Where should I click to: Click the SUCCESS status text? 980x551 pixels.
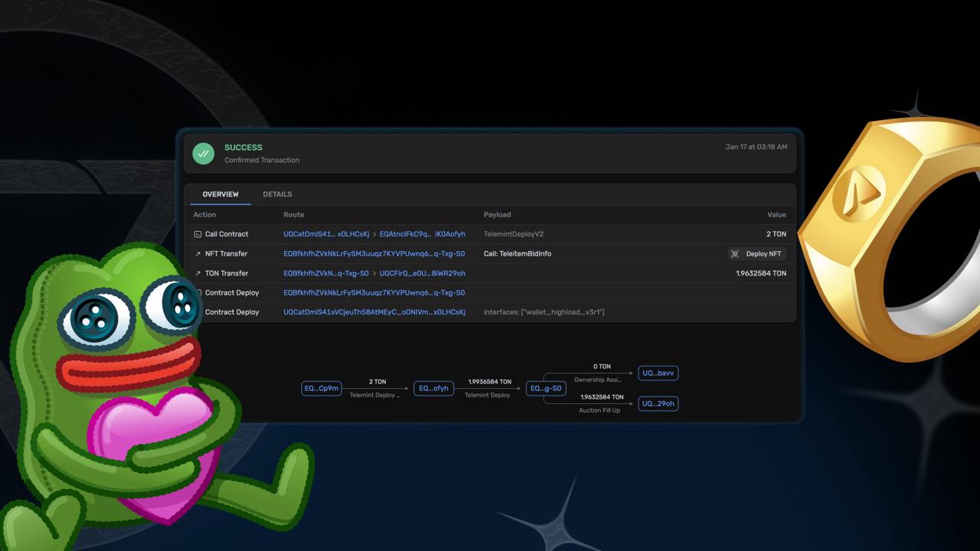(x=243, y=147)
